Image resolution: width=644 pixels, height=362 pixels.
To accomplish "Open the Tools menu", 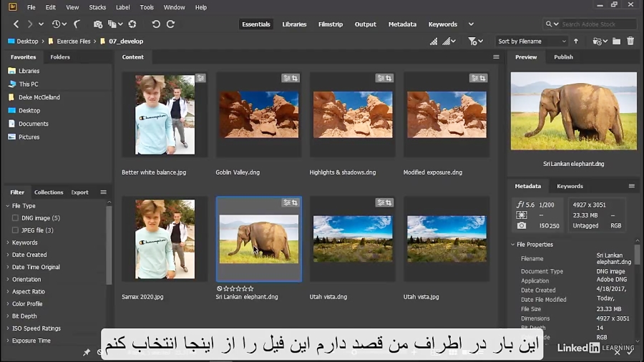I will 147,7.
